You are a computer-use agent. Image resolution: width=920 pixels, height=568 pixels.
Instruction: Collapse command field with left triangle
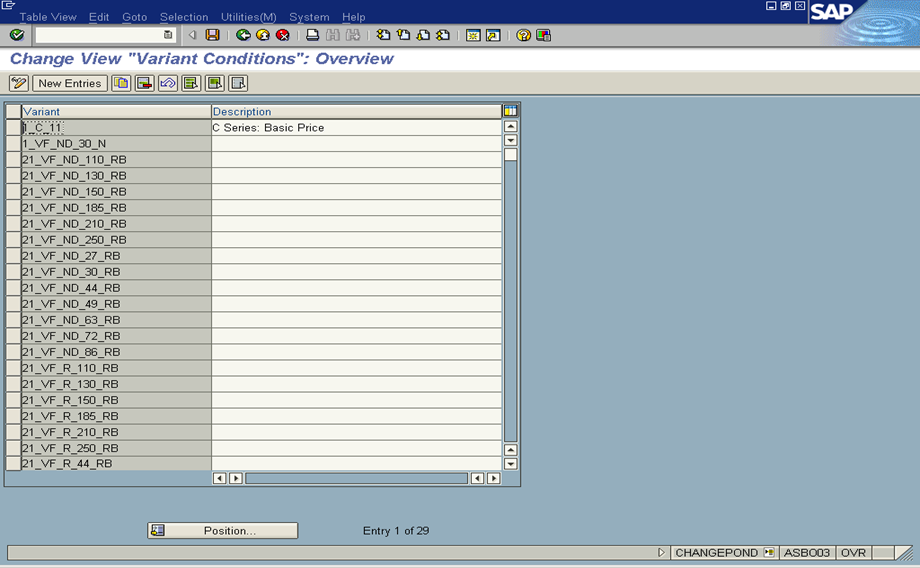[x=192, y=35]
